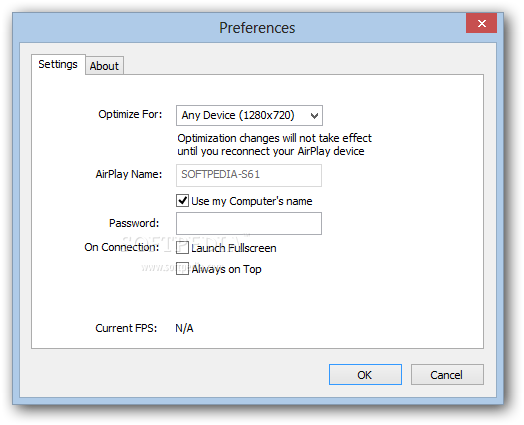The height and width of the screenshot is (425, 524).
Task: Open the Any Device (1280x720) combo box
Action: [249, 116]
